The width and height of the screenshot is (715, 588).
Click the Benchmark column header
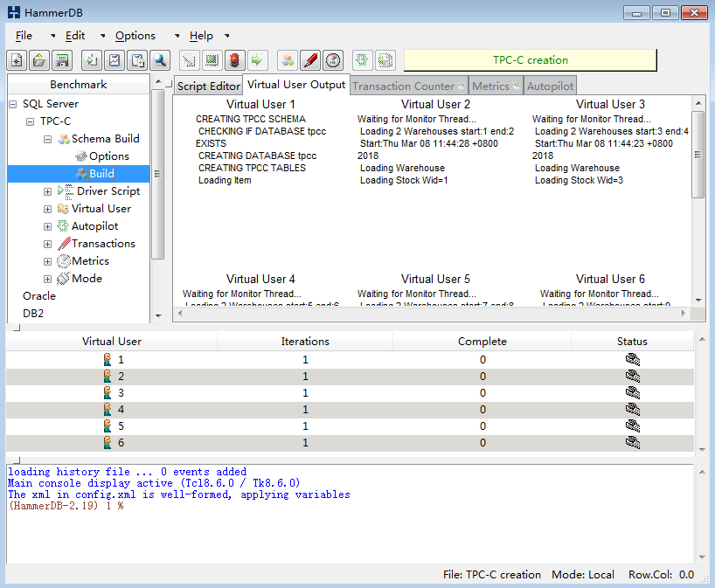pos(79,85)
